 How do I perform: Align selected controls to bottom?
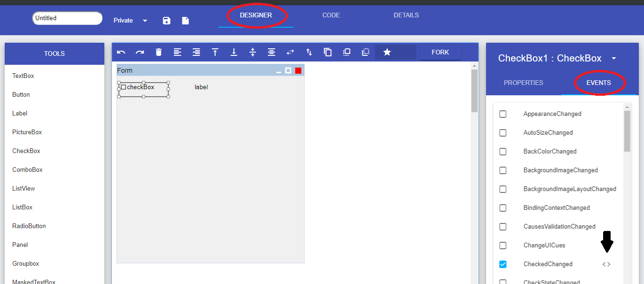pos(234,52)
